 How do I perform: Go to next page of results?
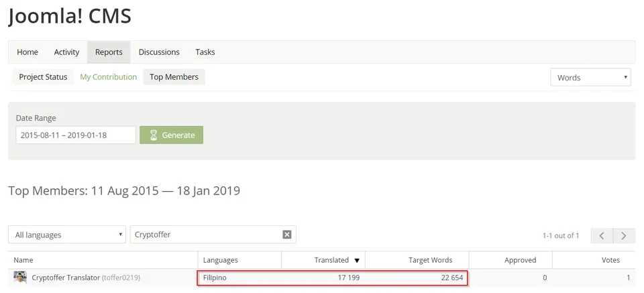point(624,235)
